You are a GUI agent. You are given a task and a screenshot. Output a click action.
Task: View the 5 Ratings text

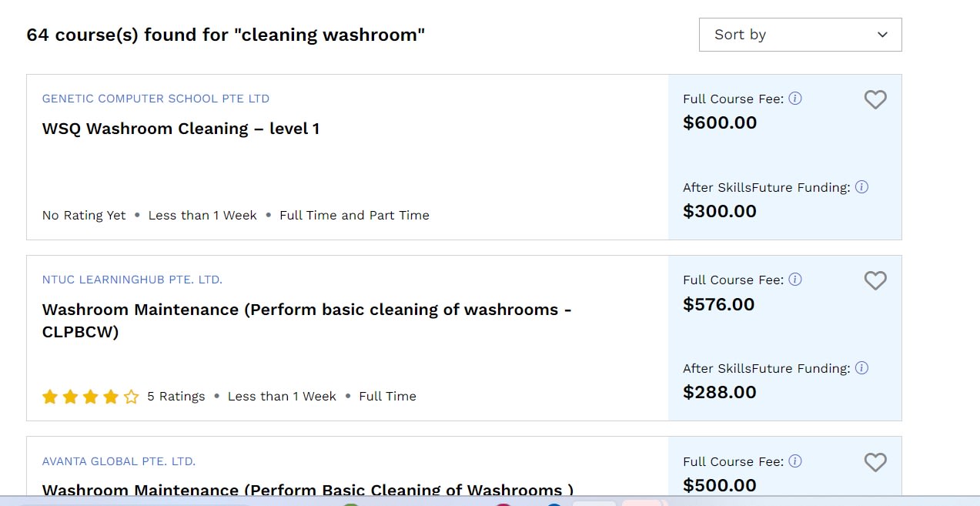click(176, 396)
